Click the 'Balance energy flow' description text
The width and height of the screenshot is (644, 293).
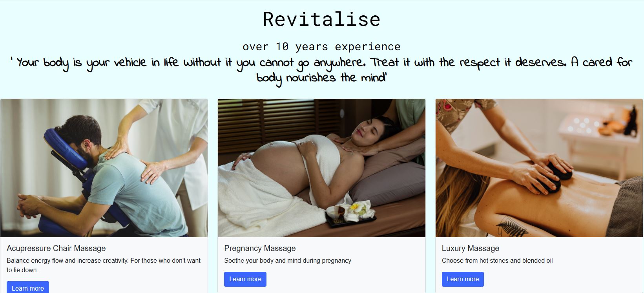104,265
